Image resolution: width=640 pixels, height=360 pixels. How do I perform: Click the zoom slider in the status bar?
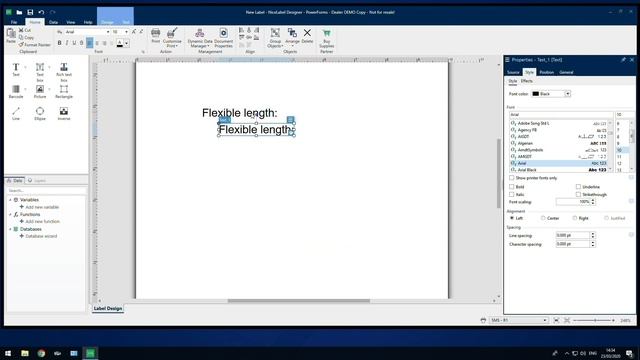click(594, 320)
